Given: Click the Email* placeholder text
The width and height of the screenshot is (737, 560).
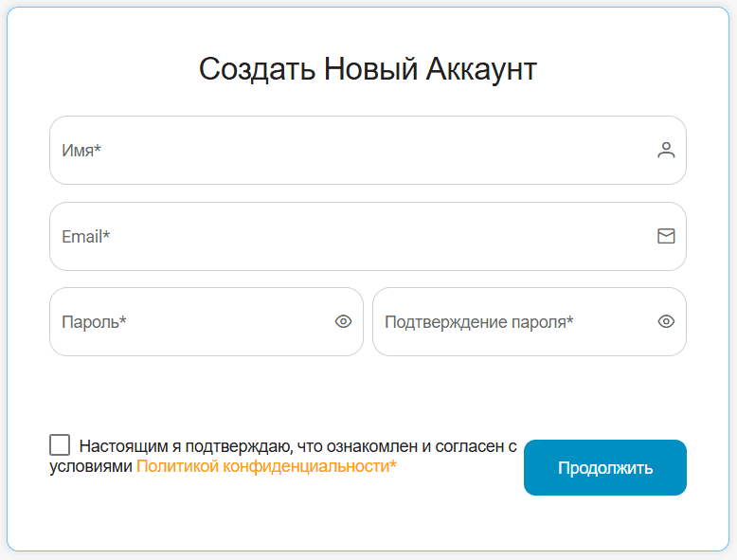Looking at the screenshot, I should 85,236.
